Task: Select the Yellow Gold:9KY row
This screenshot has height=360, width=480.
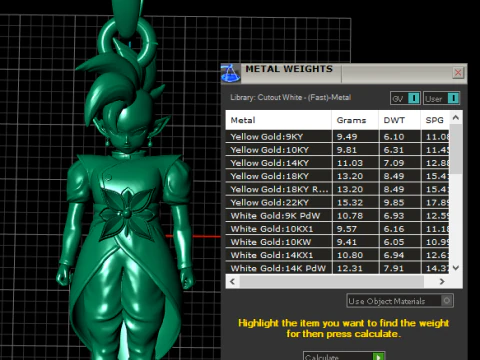Action: (x=337, y=137)
